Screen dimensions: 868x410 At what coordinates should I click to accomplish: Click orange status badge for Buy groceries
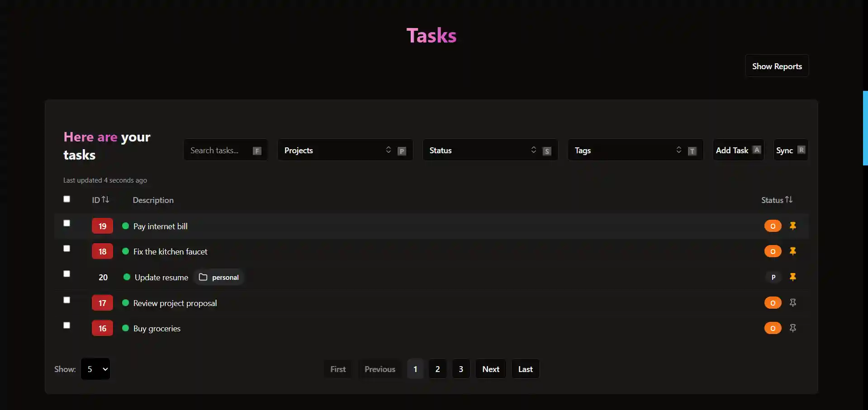point(773,328)
